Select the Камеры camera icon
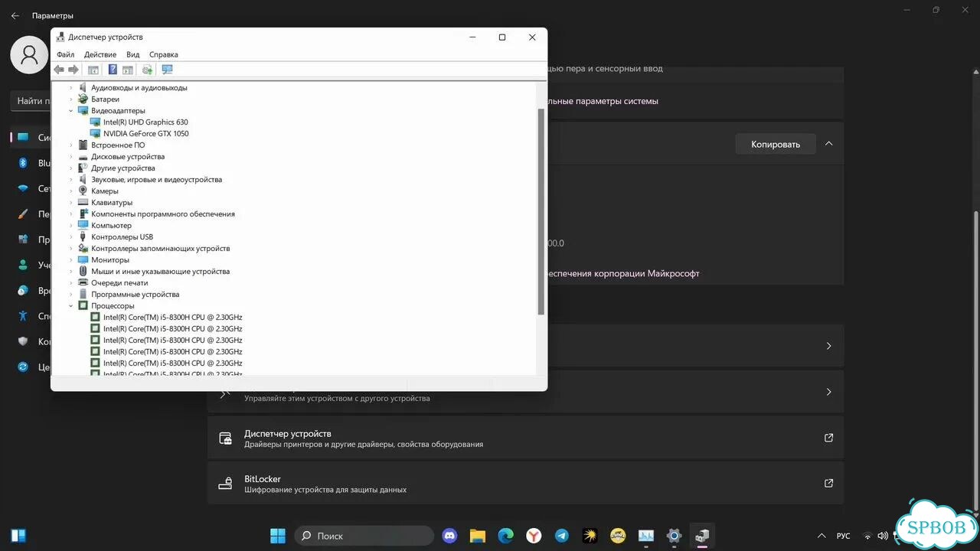This screenshot has width=980, height=551. 83,191
